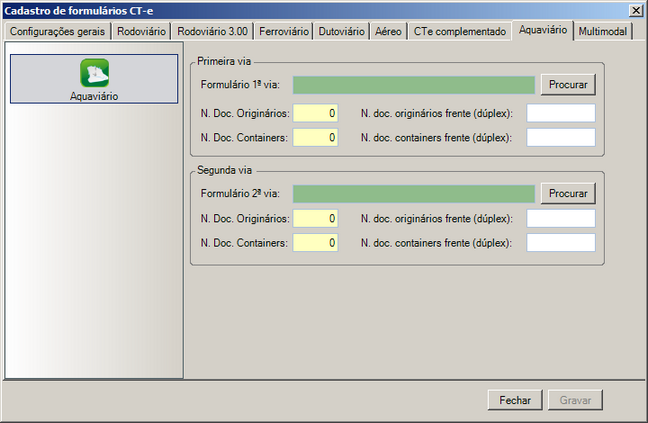This screenshot has height=423, width=648.
Task: Switch to the Ferroviário tab
Action: click(284, 31)
